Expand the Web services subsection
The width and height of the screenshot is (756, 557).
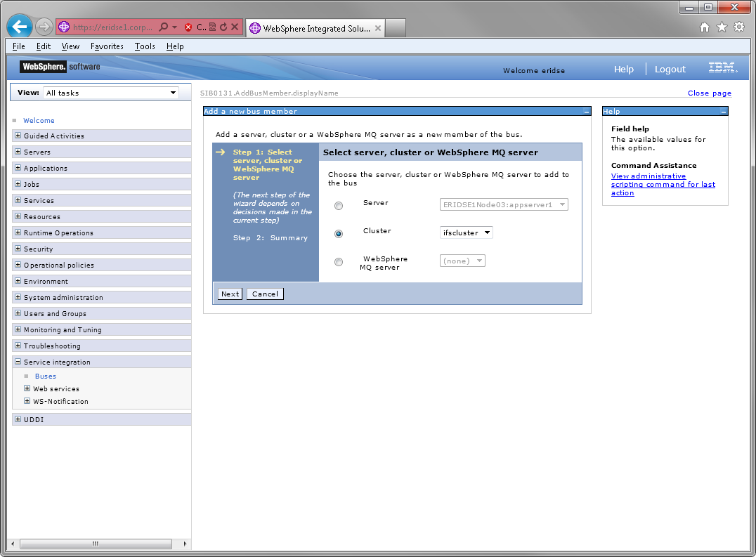tap(27, 388)
